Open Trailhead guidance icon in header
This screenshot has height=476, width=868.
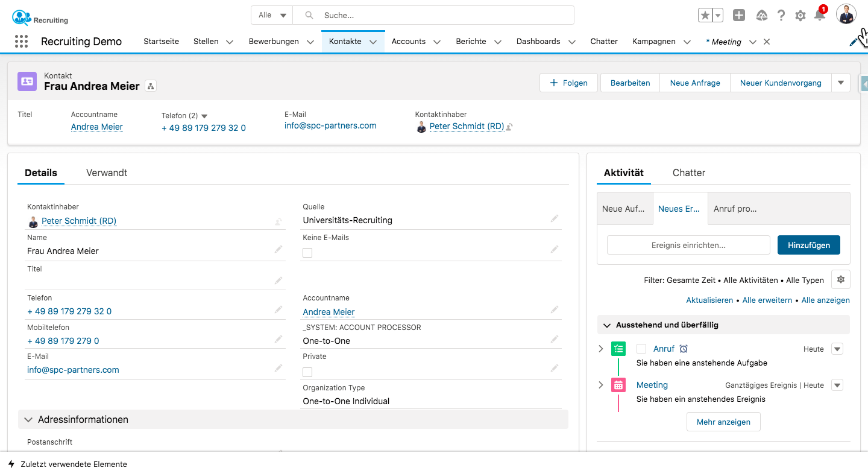point(762,16)
